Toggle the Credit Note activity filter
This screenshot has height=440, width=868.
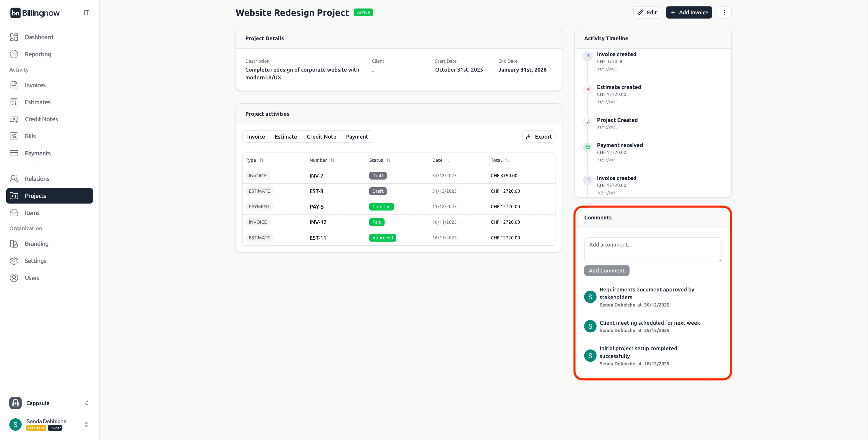321,136
